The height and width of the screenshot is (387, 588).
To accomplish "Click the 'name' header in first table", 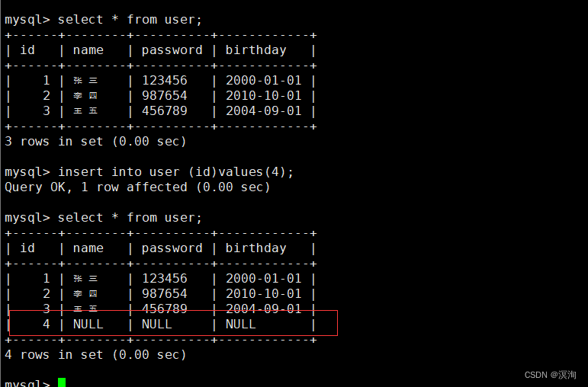I will pyautogui.click(x=88, y=50).
